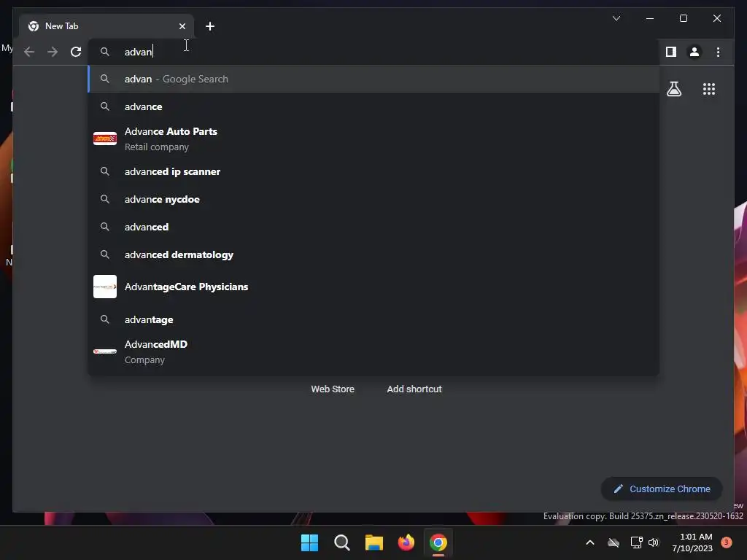Viewport: 747px width, 560px height.
Task: Open the tab search chevron
Action: click(616, 18)
